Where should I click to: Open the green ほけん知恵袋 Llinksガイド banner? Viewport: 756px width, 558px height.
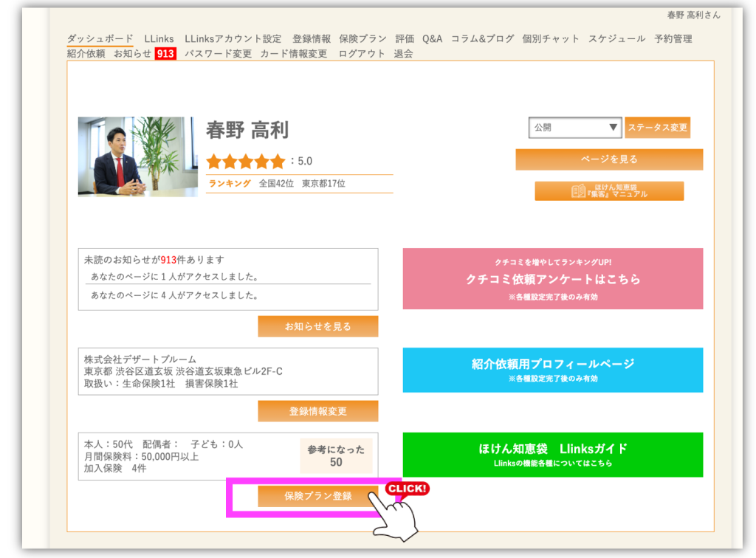(553, 455)
